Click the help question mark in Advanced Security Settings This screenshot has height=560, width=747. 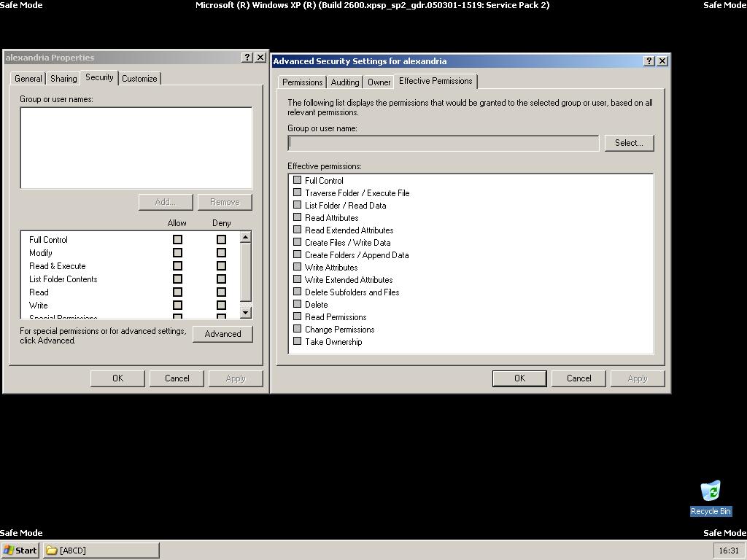pyautogui.click(x=649, y=61)
